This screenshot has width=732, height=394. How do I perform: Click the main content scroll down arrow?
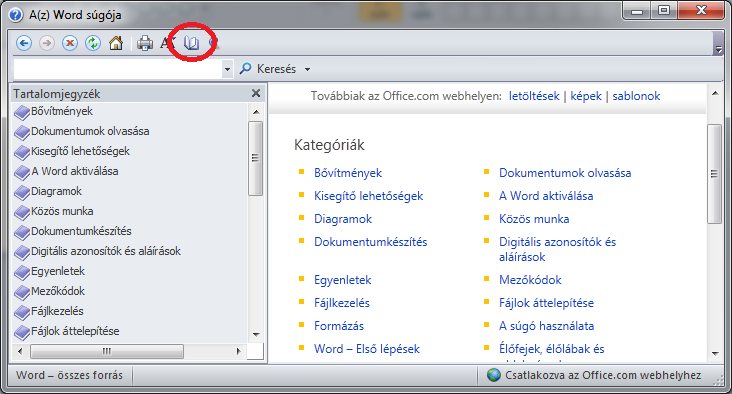pyautogui.click(x=715, y=353)
